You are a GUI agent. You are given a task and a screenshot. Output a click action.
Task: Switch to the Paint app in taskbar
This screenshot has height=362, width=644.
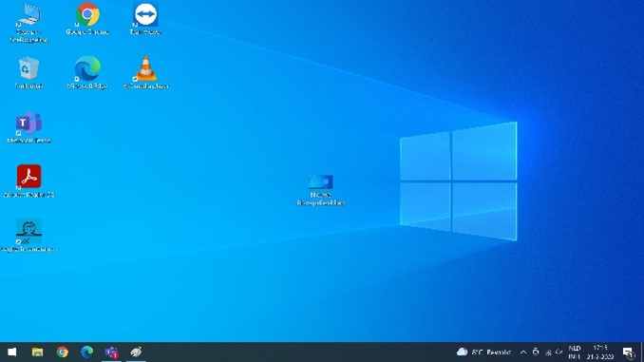point(136,352)
